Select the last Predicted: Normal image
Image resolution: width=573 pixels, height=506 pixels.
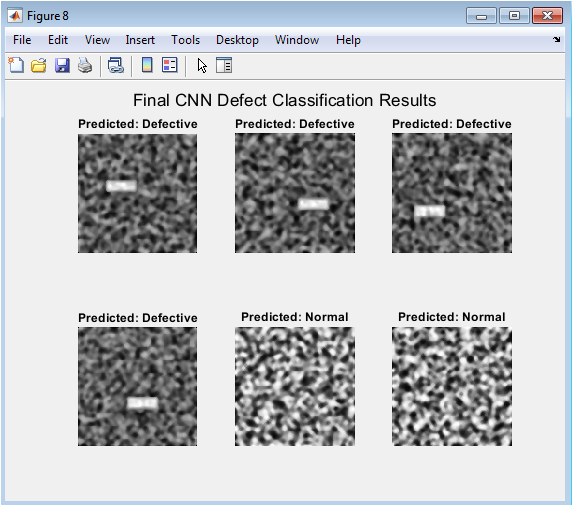[x=452, y=387]
